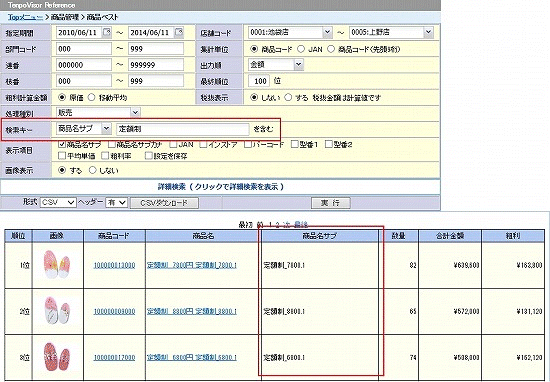550x382 pixels.
Task: Select する radio for 画像表示
Action: click(62, 170)
